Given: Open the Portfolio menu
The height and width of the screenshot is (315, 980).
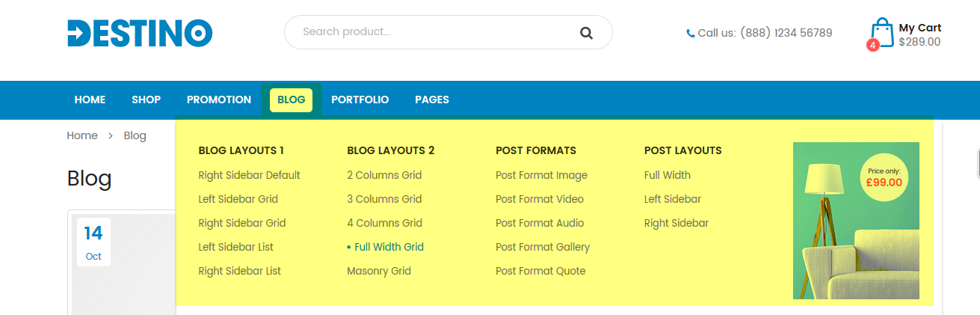Looking at the screenshot, I should click(360, 100).
